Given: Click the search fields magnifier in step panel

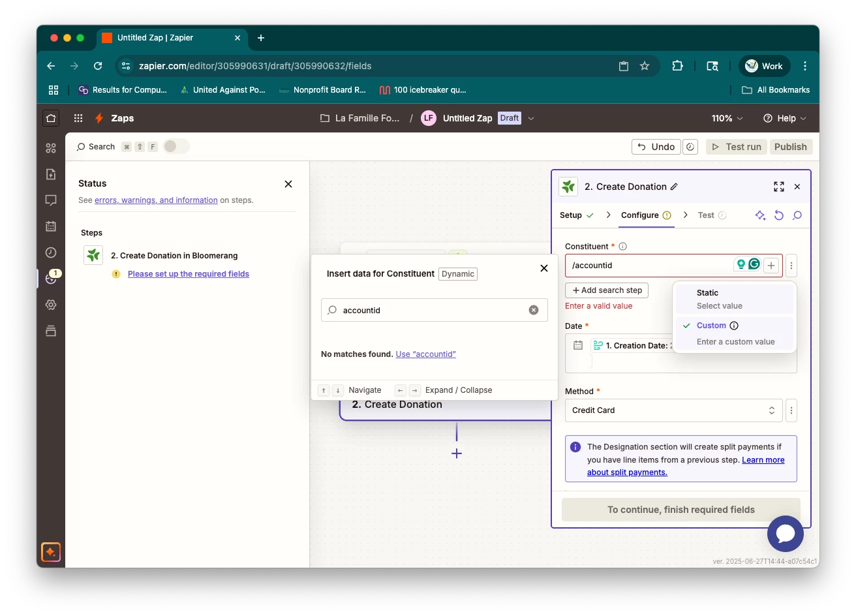Looking at the screenshot, I should [x=797, y=215].
